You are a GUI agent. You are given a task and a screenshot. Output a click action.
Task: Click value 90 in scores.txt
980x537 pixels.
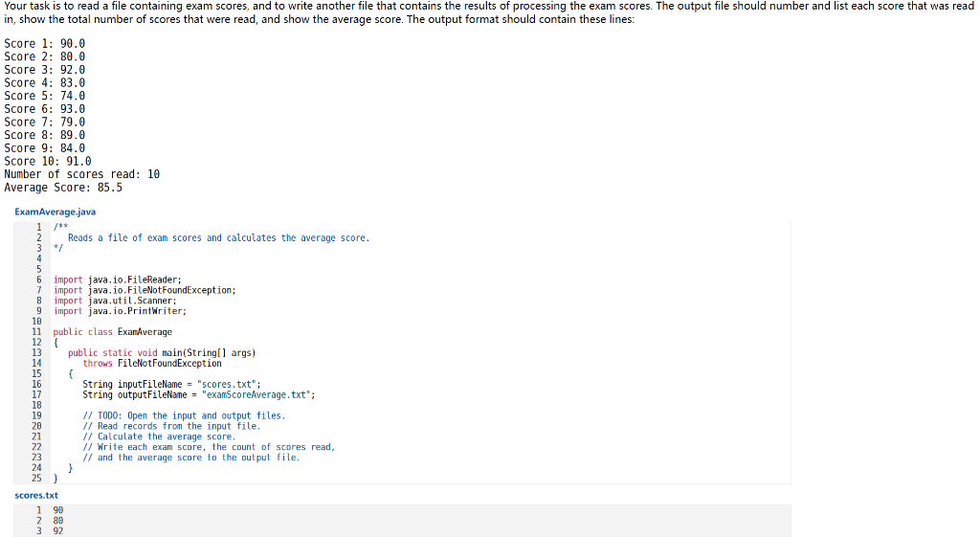tap(58, 510)
